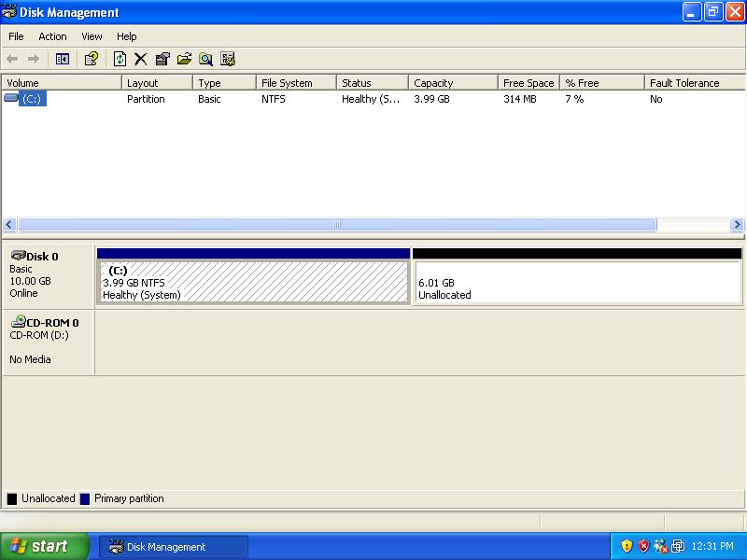The width and height of the screenshot is (747, 560).
Task: Click the CD-ROM 0 disc icon
Action: click(x=18, y=321)
